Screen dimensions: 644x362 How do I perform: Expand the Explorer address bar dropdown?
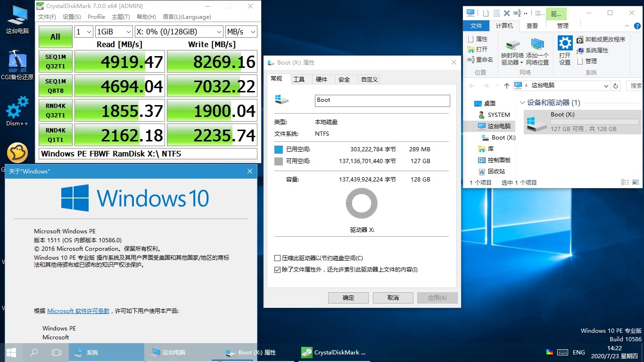(x=606, y=86)
